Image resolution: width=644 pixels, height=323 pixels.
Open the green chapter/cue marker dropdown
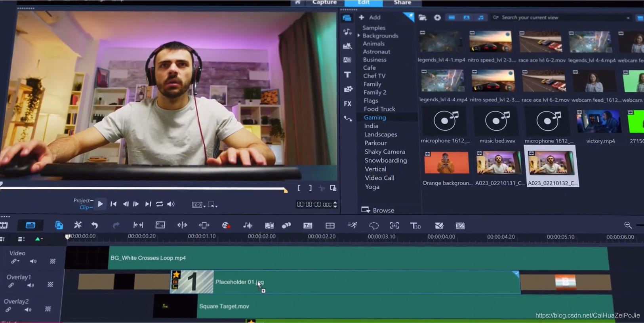click(x=38, y=239)
